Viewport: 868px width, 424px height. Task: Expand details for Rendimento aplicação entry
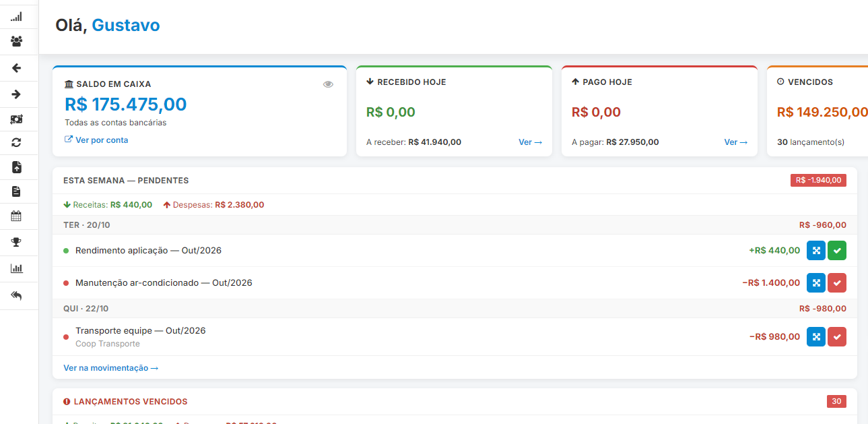pyautogui.click(x=816, y=250)
